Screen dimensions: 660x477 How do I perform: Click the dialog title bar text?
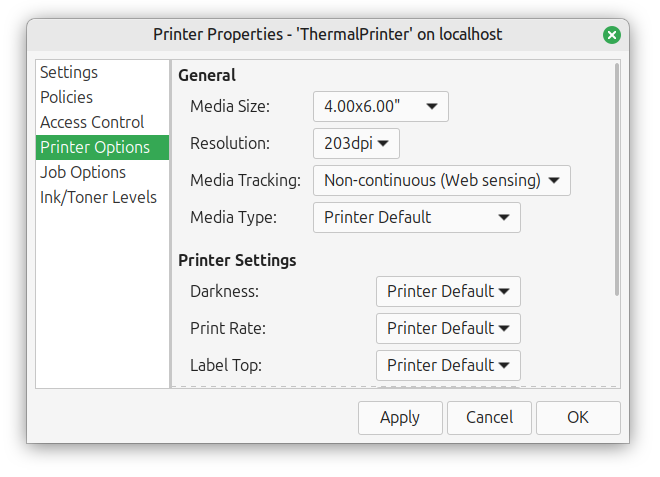click(327, 35)
